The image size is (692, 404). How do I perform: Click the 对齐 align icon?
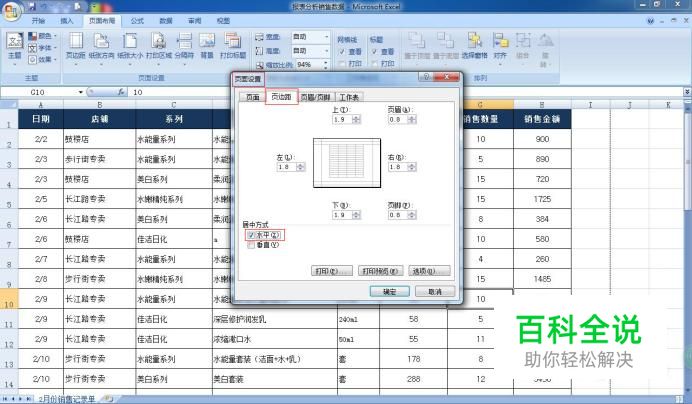coord(500,48)
